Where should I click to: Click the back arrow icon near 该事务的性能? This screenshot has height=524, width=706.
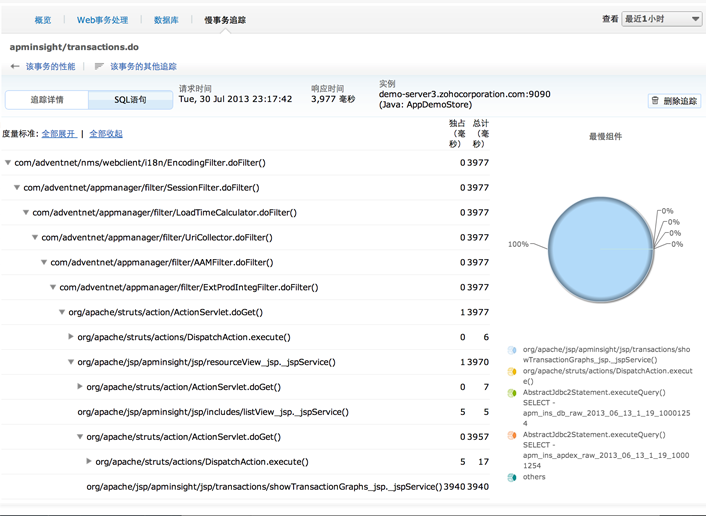click(x=15, y=67)
